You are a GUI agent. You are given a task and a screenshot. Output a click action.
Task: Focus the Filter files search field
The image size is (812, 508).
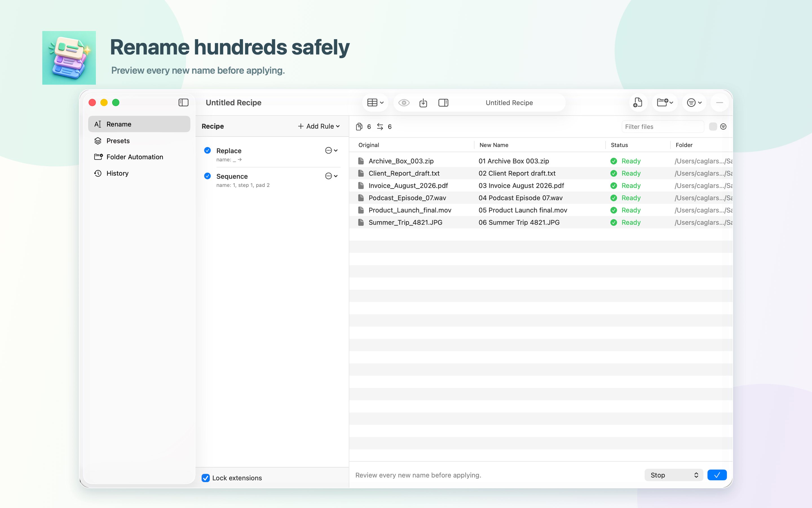[x=663, y=127]
